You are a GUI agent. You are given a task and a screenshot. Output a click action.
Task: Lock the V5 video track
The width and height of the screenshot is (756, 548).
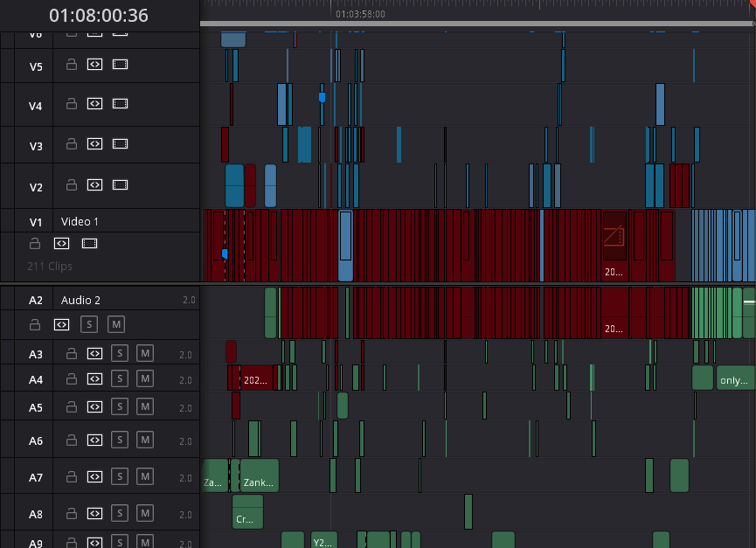pos(72,64)
